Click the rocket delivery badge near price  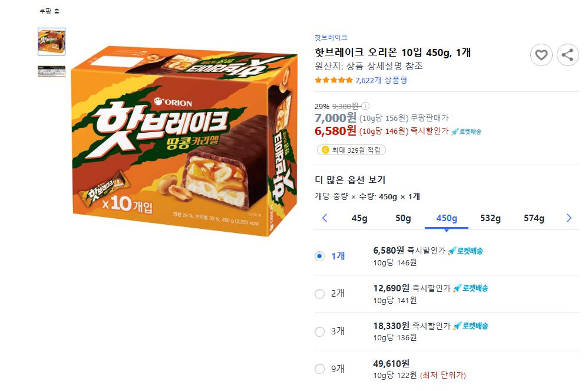click(466, 132)
